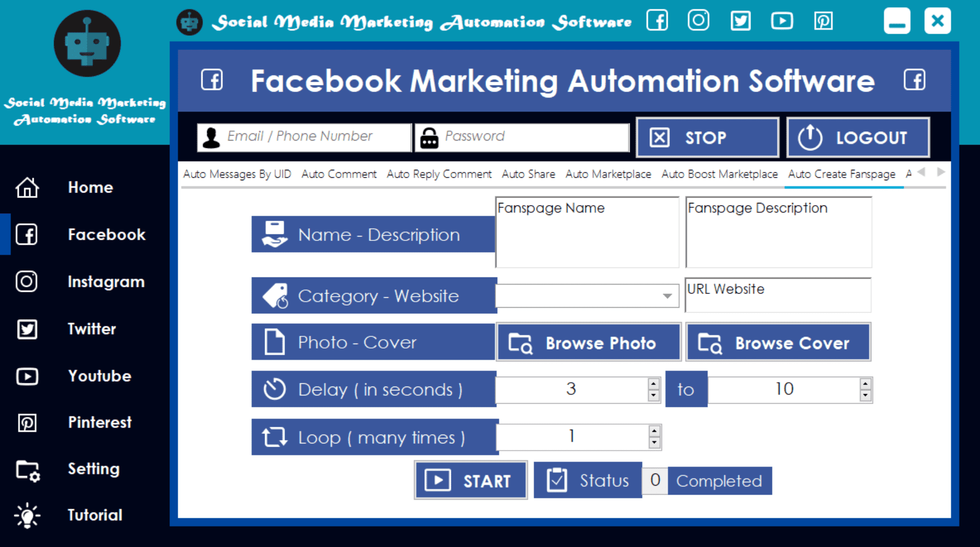
Task: Click the STOP button
Action: click(x=707, y=137)
